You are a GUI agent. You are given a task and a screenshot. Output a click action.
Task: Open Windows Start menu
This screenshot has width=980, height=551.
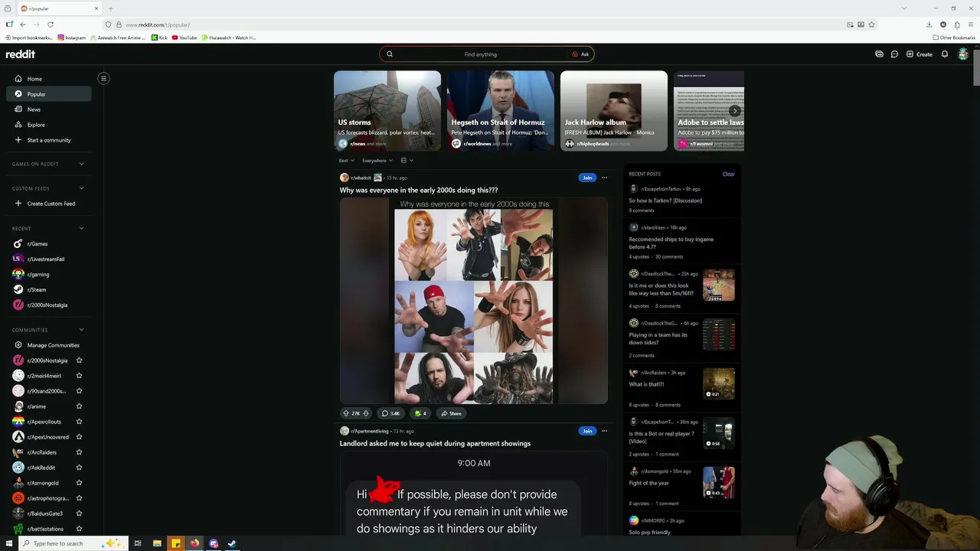[9, 543]
